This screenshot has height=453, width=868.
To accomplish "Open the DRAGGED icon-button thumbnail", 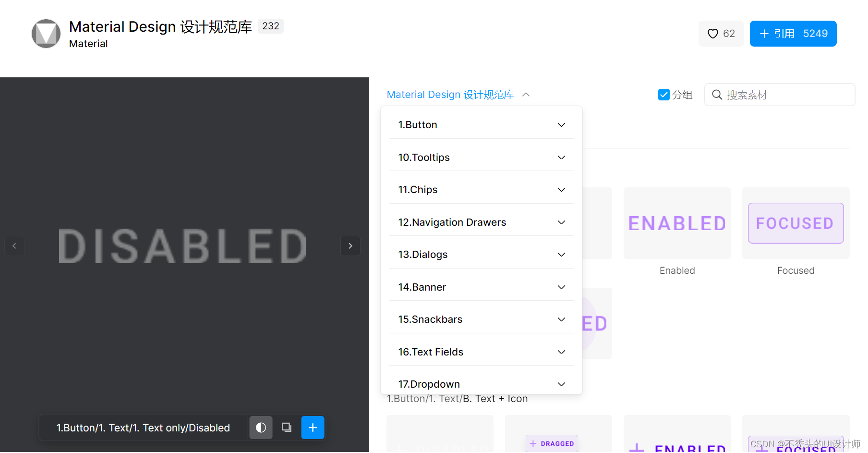I will tap(558, 434).
